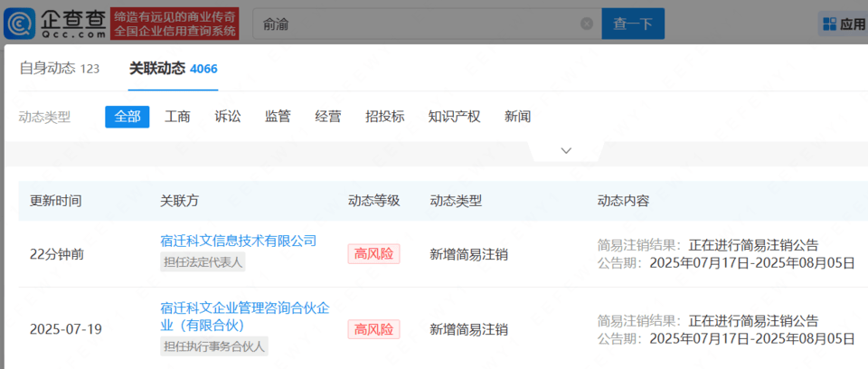Filter by 新闻 type
Screen dimensions: 868x369
517,117
